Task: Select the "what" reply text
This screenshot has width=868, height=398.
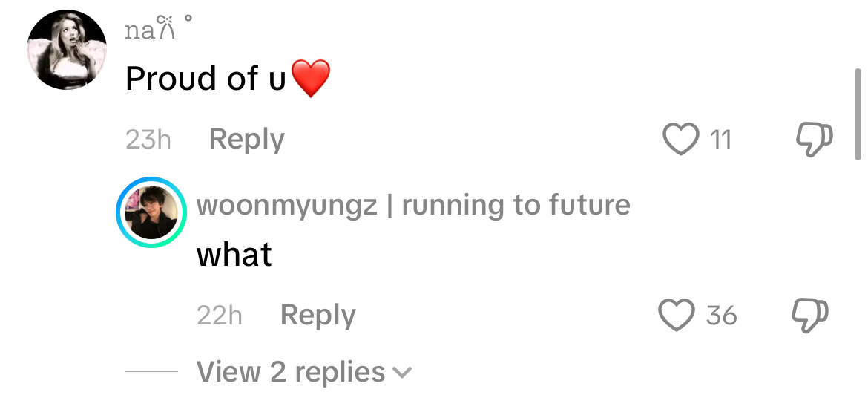Action: (234, 255)
